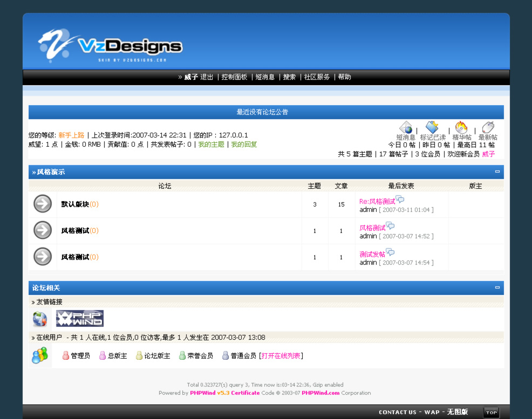The height and width of the screenshot is (419, 532).
Task: Open 控制面板 menu
Action: [x=234, y=77]
